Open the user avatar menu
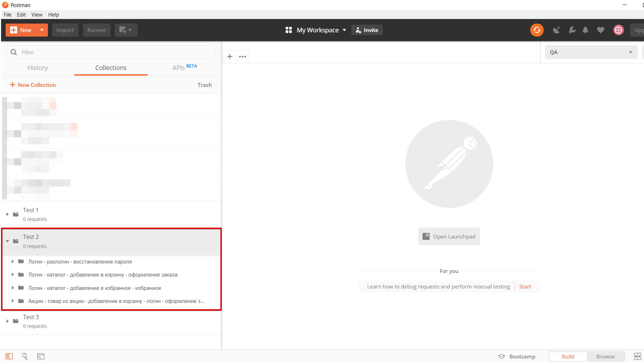Screen dimensions: 644x362 618,30
